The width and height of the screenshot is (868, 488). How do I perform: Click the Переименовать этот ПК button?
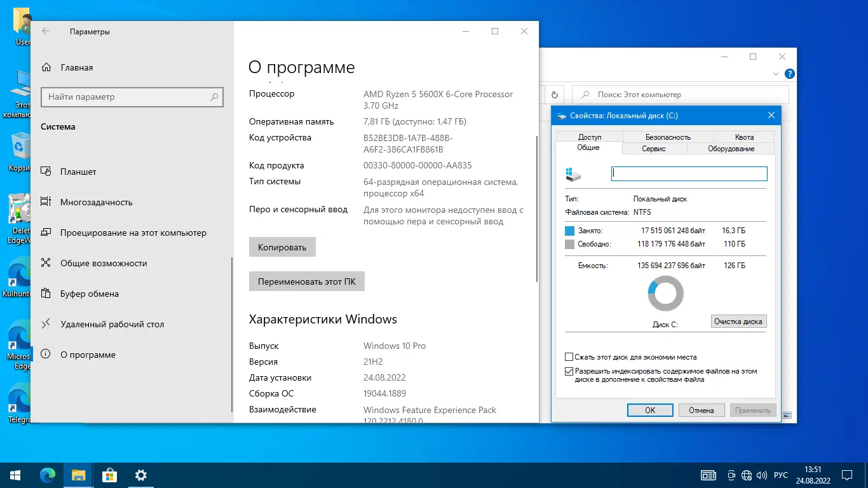pyautogui.click(x=306, y=281)
